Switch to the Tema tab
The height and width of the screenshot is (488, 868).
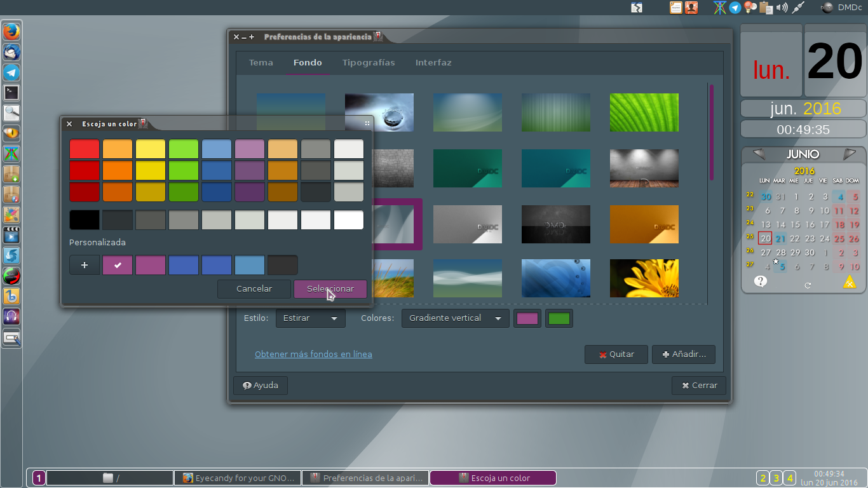(x=261, y=62)
